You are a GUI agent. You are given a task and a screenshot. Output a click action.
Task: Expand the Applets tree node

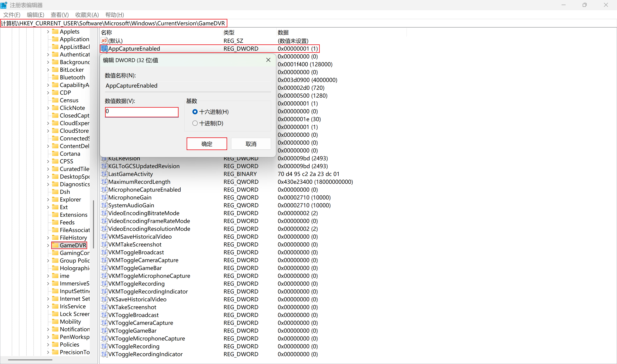[x=48, y=32]
